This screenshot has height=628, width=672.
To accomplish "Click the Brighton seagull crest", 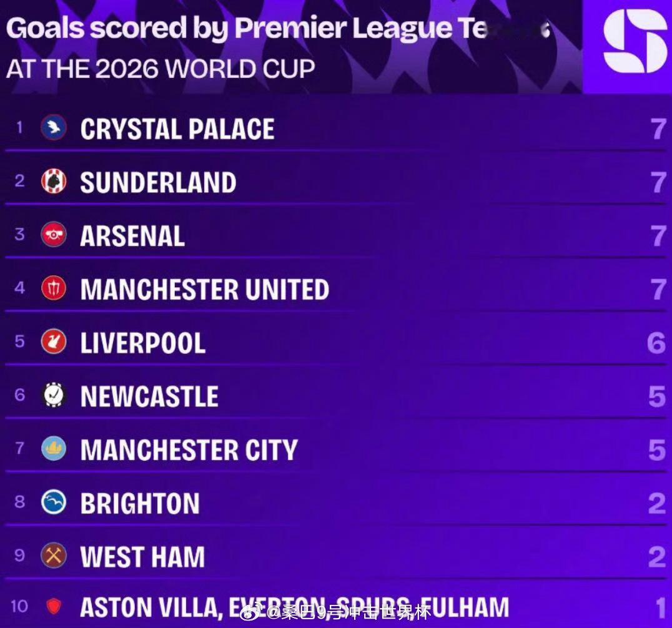I will [54, 502].
